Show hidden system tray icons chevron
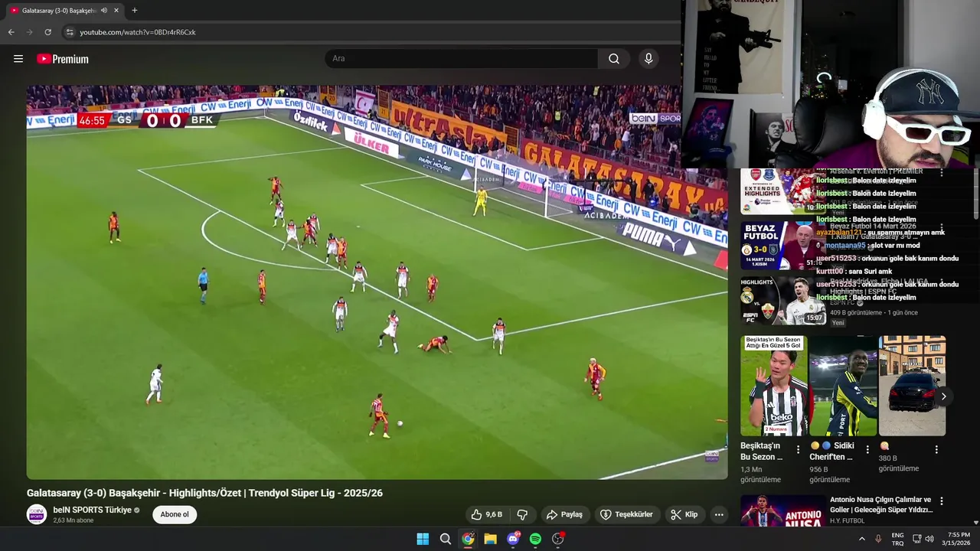 [x=861, y=539]
